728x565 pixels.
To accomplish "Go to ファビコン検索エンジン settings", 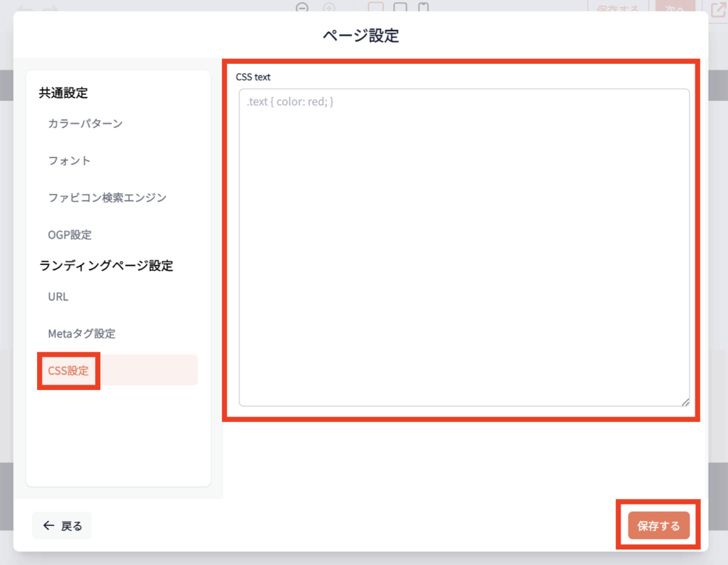I will [107, 198].
